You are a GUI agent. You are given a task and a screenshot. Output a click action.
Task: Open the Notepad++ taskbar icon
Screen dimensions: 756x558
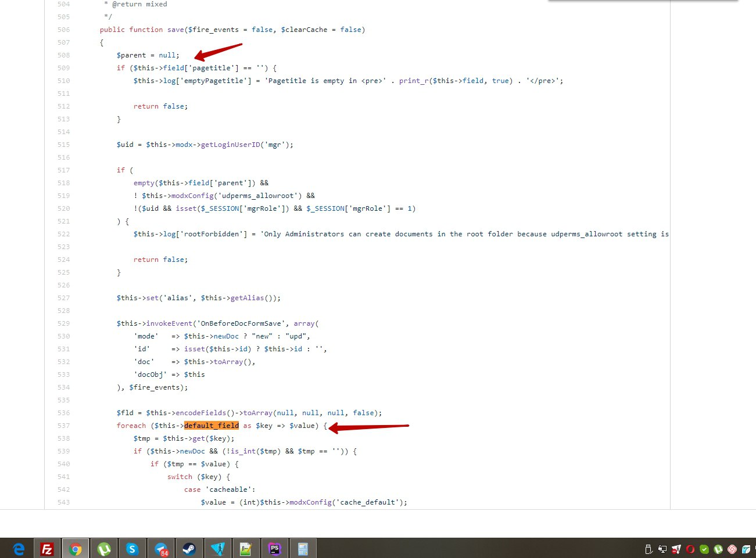pyautogui.click(x=246, y=549)
